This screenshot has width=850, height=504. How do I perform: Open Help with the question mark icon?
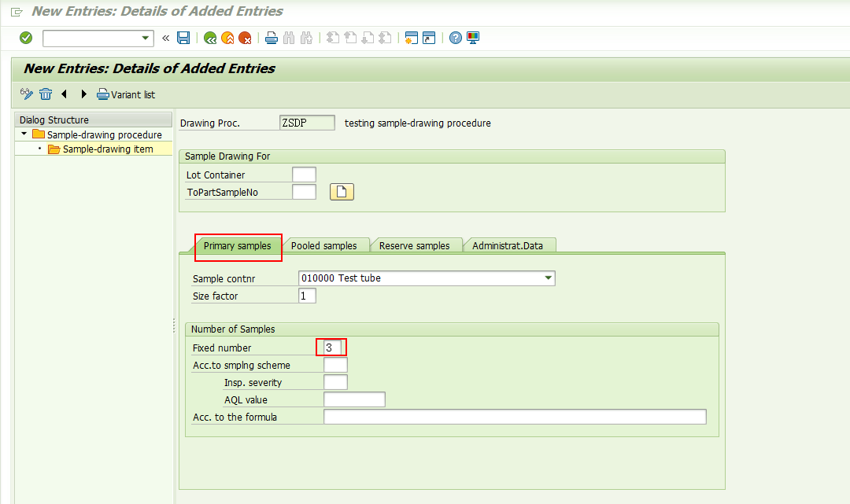click(456, 38)
